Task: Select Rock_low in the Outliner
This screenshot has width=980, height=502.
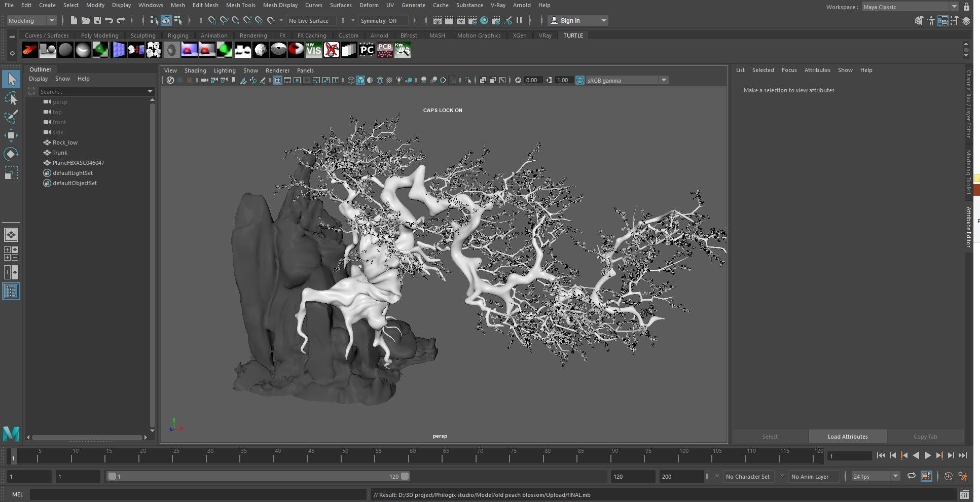Action: pos(65,142)
